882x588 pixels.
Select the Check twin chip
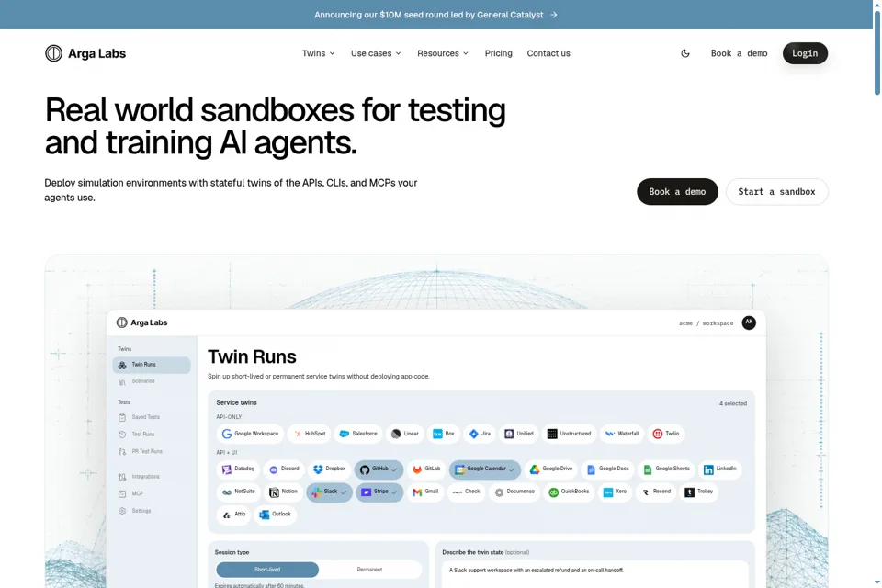click(467, 492)
